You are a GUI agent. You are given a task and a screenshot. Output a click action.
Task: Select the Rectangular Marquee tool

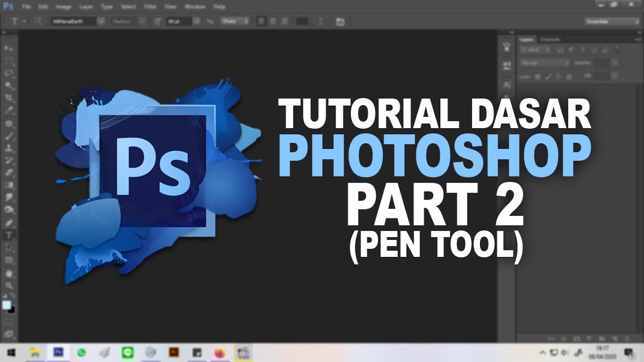9,61
